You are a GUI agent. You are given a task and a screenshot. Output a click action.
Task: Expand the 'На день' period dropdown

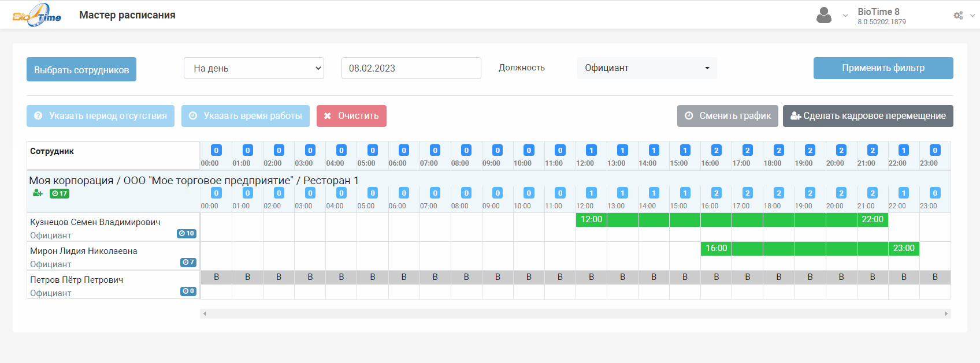click(x=254, y=68)
